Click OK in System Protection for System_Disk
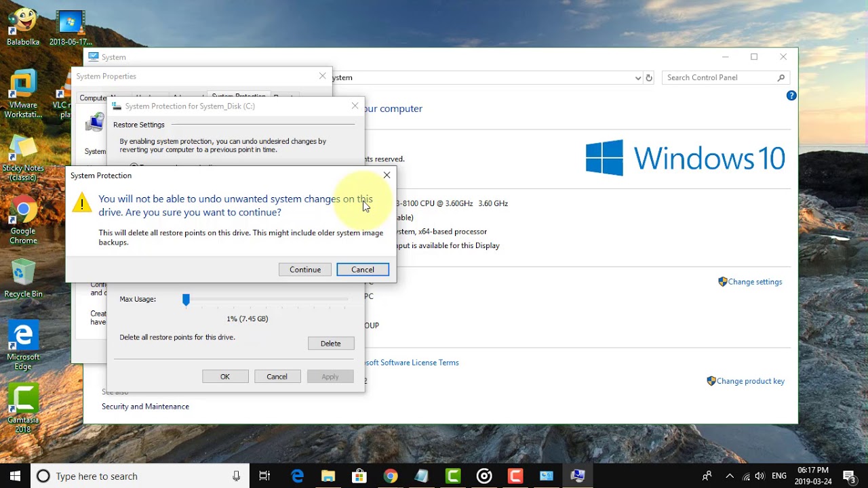The image size is (868, 488). click(225, 377)
